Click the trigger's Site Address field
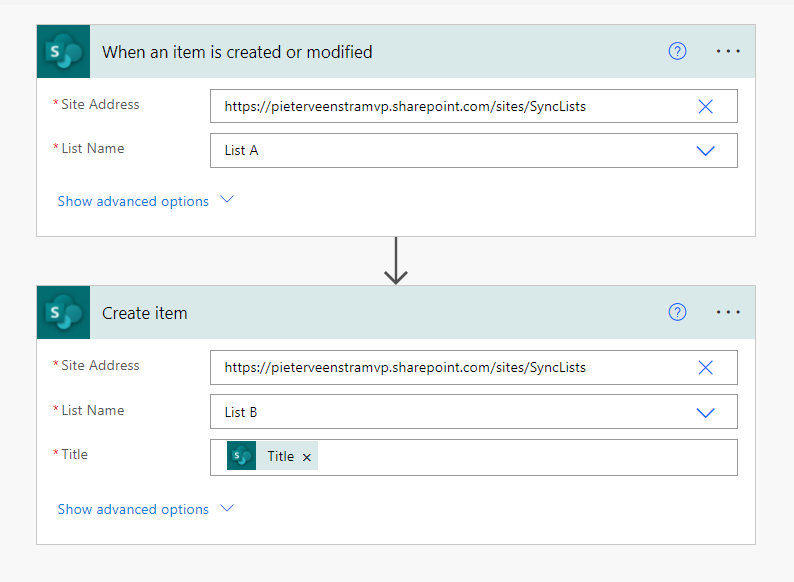This screenshot has height=582, width=794. point(473,106)
